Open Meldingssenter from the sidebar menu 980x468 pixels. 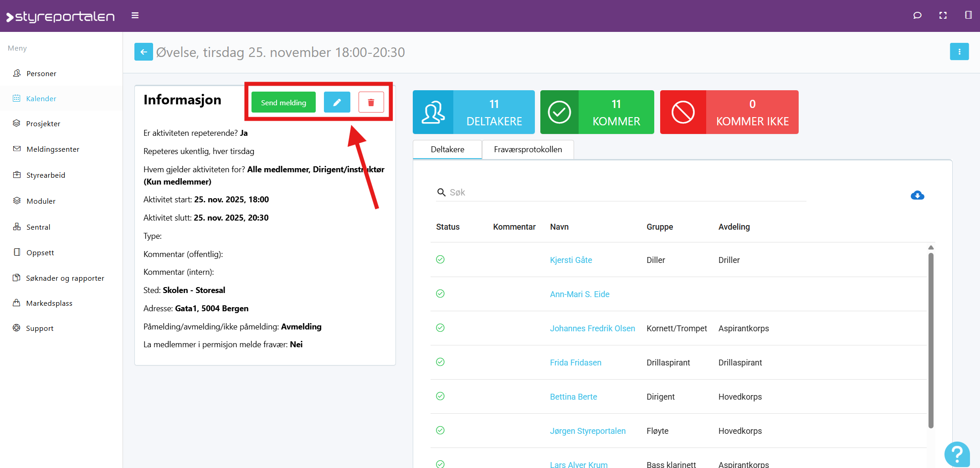coord(53,149)
